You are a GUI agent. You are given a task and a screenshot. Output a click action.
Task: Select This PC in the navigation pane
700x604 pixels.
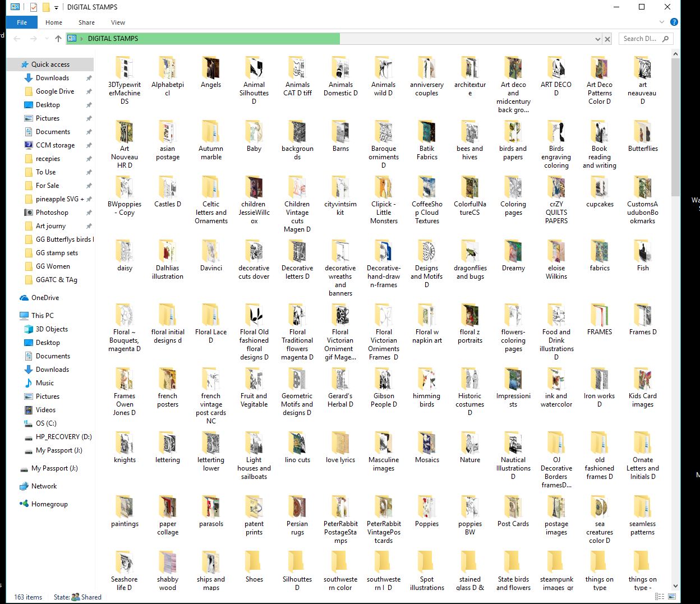42,315
